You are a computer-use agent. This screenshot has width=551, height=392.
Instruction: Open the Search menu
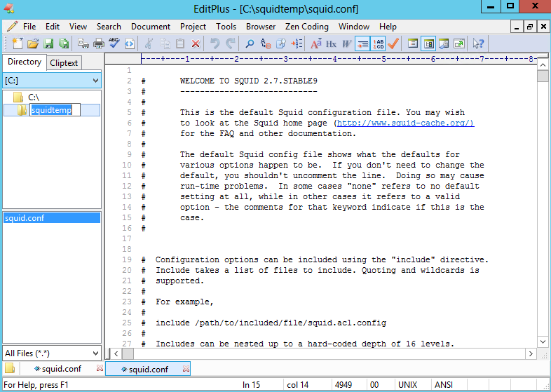pos(109,27)
